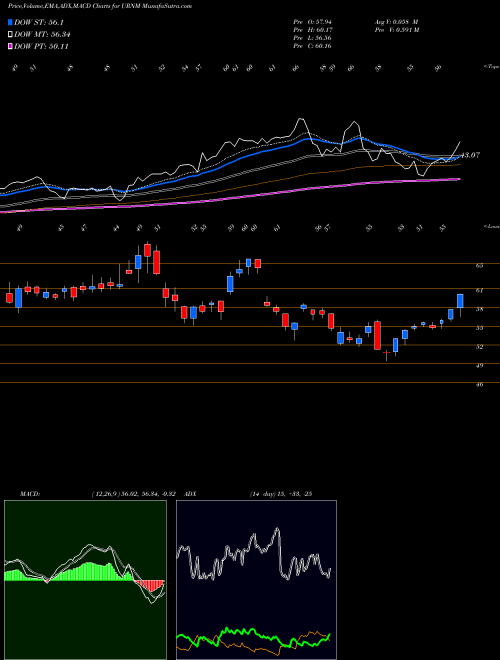Click the 'Pre L: 56.36' value

click(312, 38)
